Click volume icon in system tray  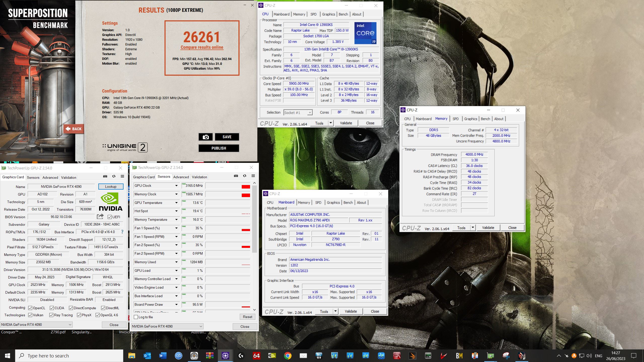point(589,356)
